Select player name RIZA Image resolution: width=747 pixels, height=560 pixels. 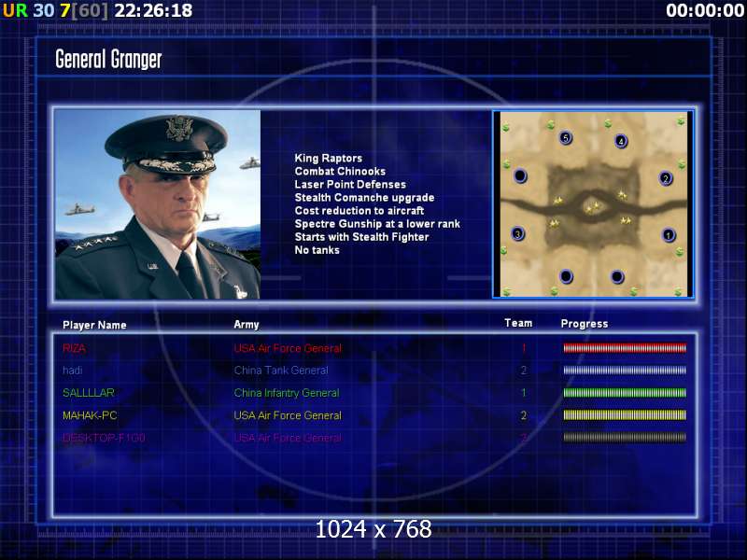pyautogui.click(x=75, y=348)
